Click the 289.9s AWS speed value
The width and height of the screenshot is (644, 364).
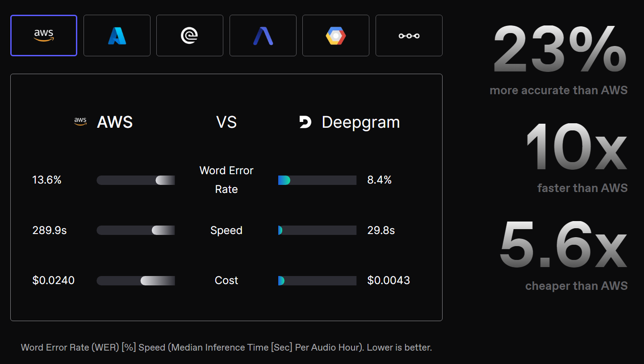[50, 230]
